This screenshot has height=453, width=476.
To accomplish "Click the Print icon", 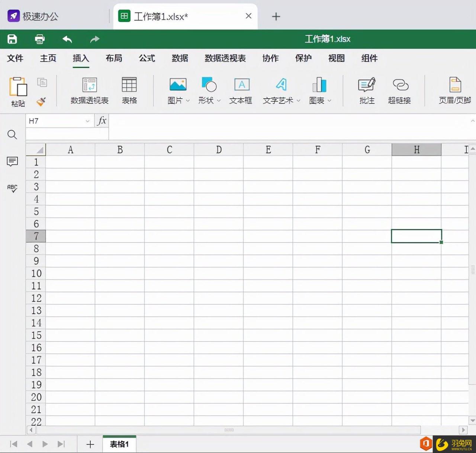I will pyautogui.click(x=40, y=39).
